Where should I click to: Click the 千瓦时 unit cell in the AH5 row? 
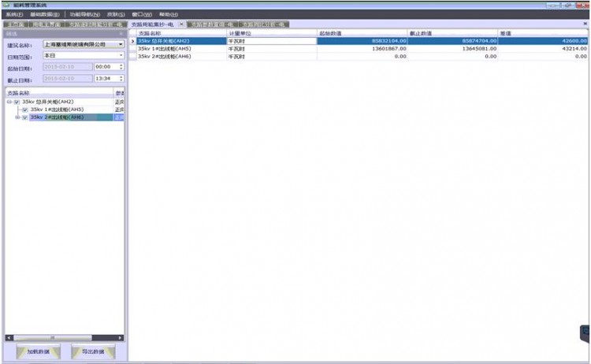point(272,49)
